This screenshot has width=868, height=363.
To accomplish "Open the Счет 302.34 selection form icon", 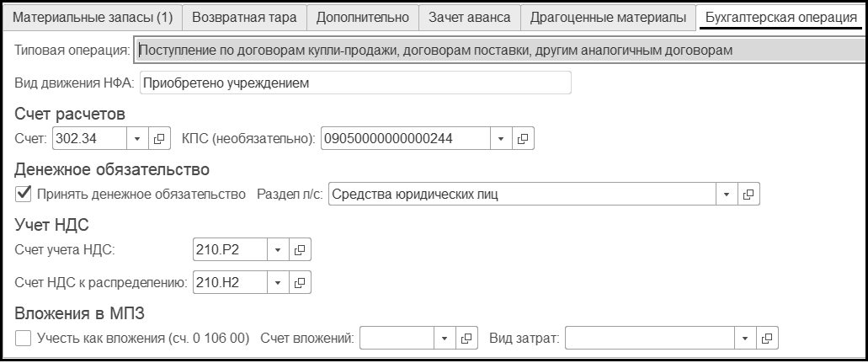I will tap(158, 138).
